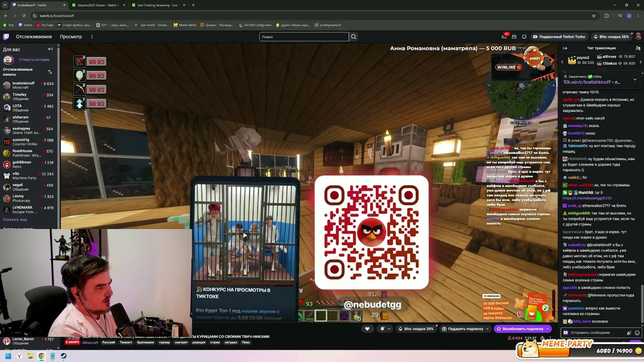Open the Minecraft category link below stream

[91, 342]
